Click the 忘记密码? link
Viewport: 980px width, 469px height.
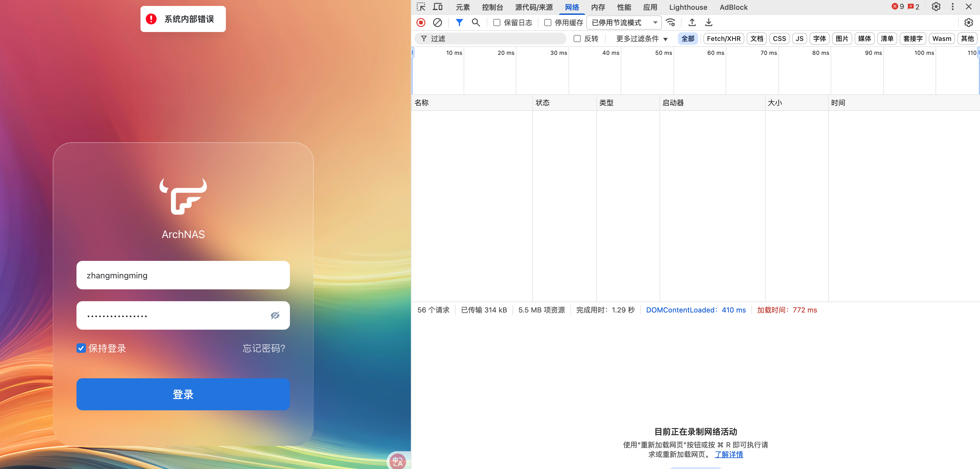pos(264,348)
